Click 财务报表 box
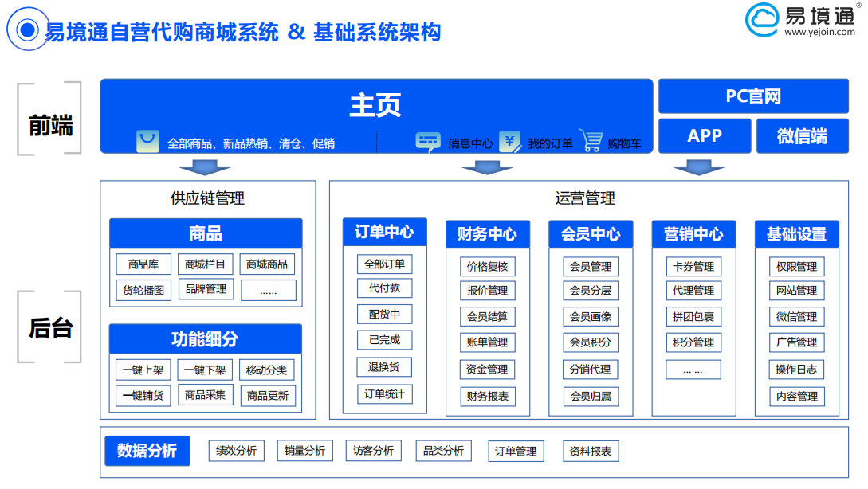The height and width of the screenshot is (489, 868). pyautogui.click(x=488, y=396)
